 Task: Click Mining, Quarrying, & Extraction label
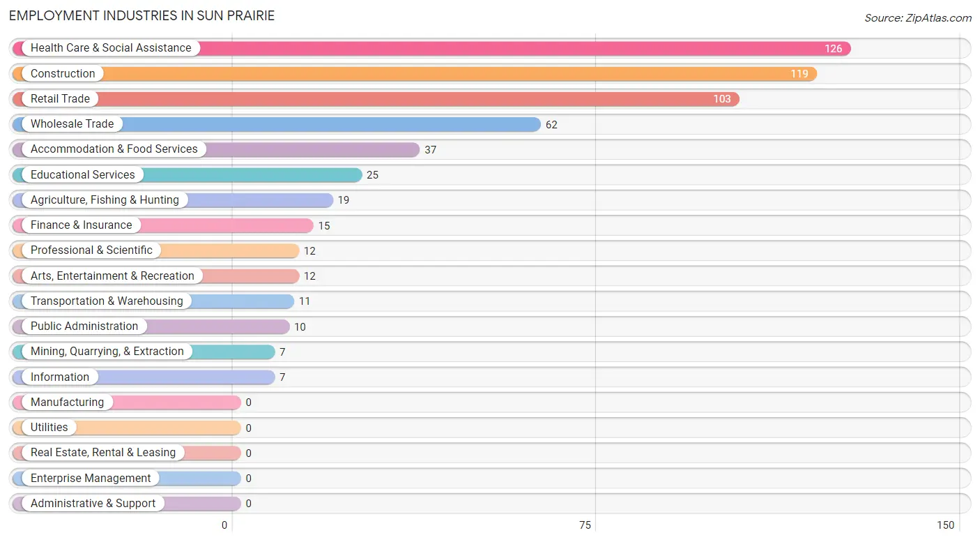107,352
